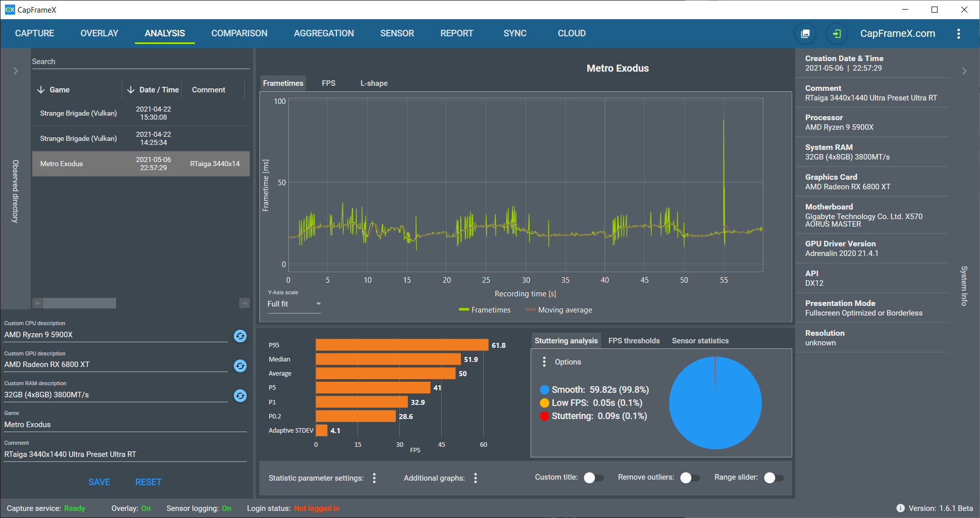Image resolution: width=980 pixels, height=518 pixels.
Task: Open Additional graphs menu
Action: click(476, 478)
